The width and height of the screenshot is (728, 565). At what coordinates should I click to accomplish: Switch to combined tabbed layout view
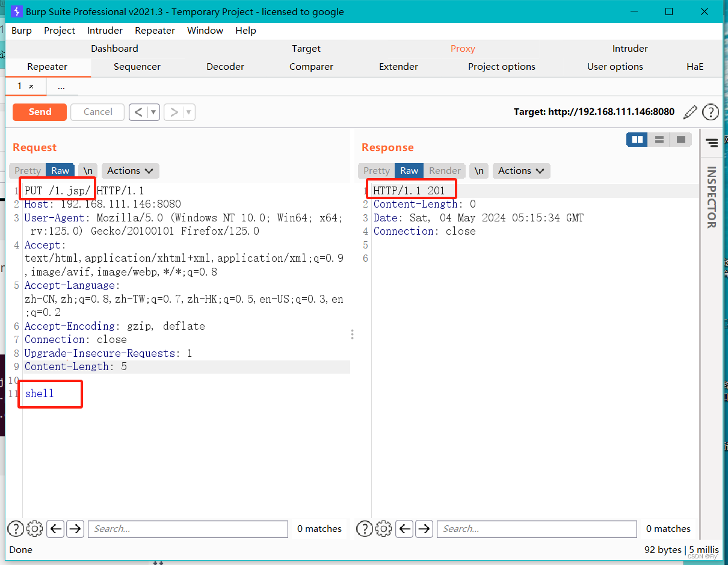pyautogui.click(x=681, y=140)
